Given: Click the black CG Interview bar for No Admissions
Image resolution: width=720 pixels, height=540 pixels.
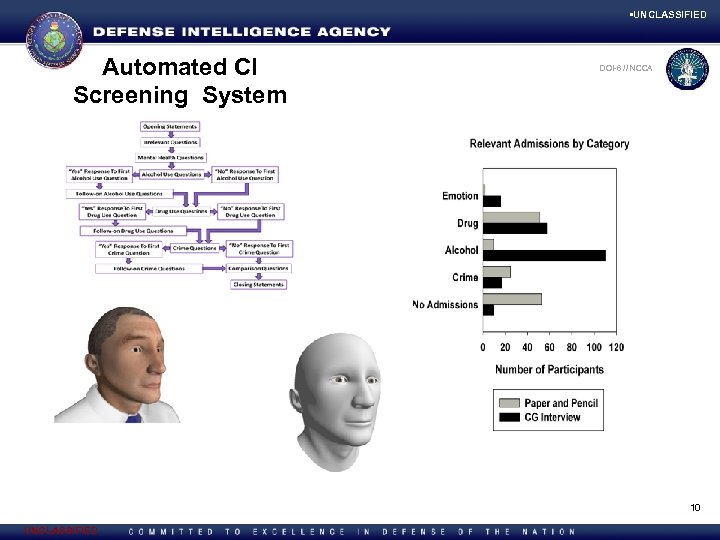Looking at the screenshot, I should [x=488, y=310].
